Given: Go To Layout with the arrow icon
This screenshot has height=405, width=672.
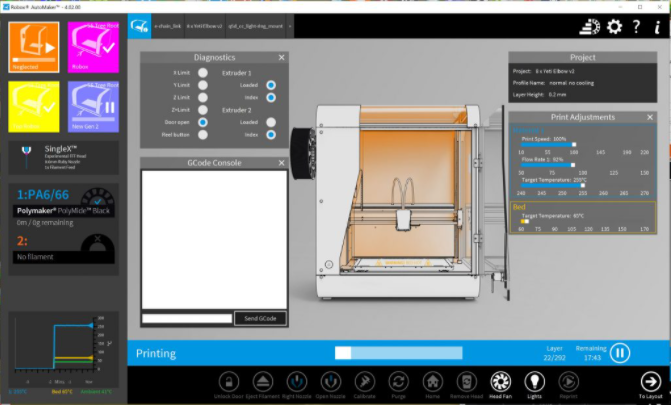Looking at the screenshot, I should (651, 381).
